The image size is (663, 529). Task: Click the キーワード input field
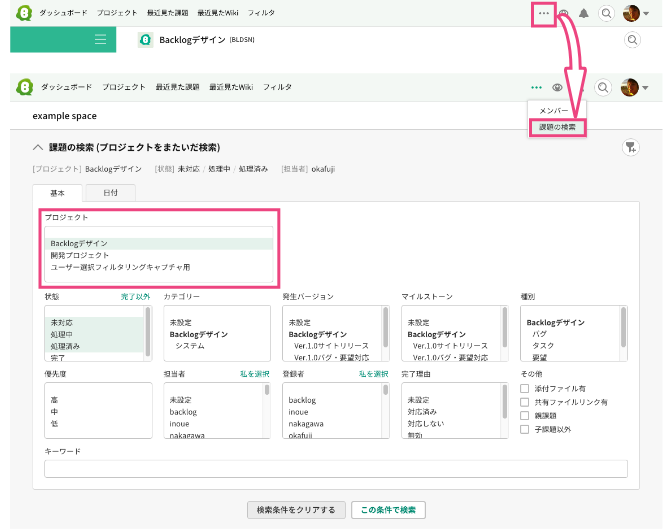[x=336, y=469]
